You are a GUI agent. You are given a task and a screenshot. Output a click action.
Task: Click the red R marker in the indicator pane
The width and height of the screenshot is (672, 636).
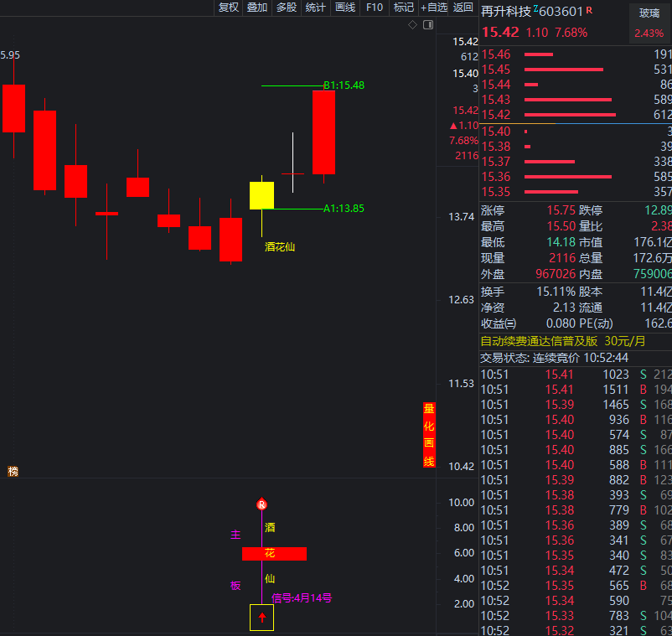(x=261, y=504)
